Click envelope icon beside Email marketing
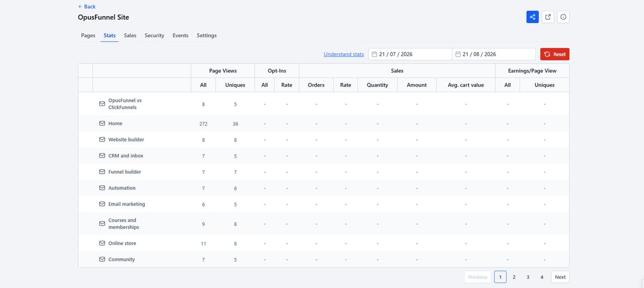644x288 pixels. (102, 204)
